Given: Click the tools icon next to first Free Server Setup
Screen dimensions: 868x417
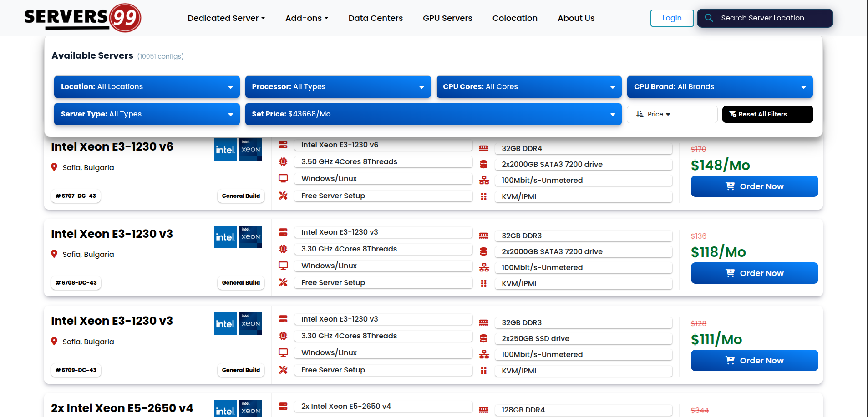Looking at the screenshot, I should (x=283, y=196).
